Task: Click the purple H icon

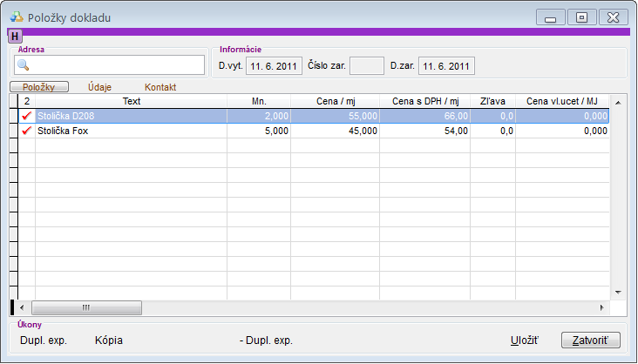Action: coord(15,36)
